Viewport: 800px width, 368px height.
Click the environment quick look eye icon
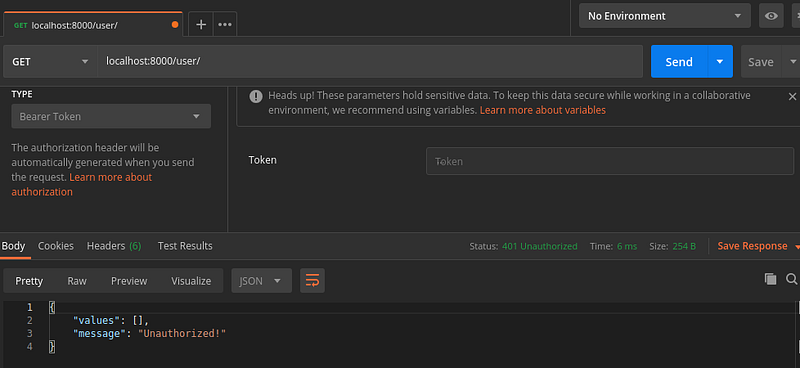[x=771, y=16]
